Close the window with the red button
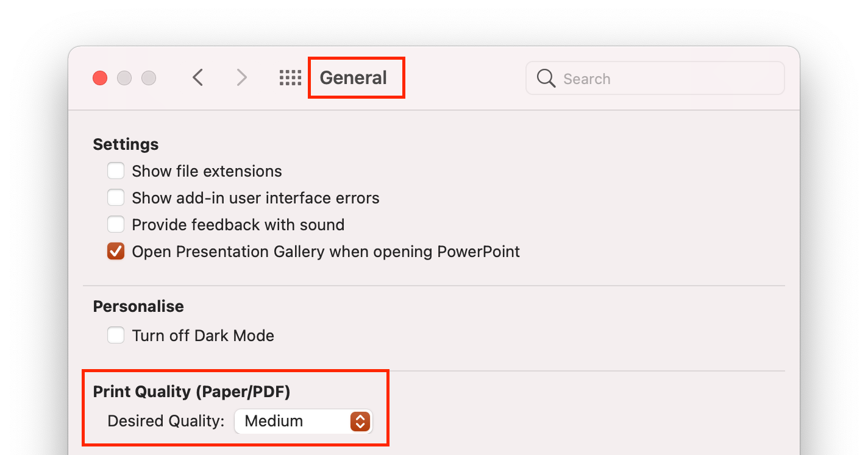This screenshot has width=868, height=455. tap(100, 78)
